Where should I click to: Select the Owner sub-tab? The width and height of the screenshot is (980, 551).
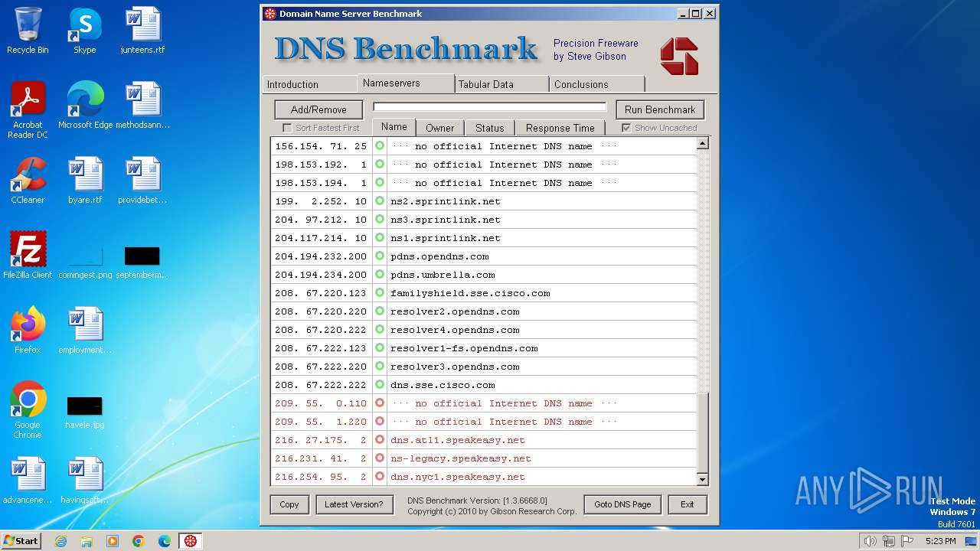coord(440,128)
